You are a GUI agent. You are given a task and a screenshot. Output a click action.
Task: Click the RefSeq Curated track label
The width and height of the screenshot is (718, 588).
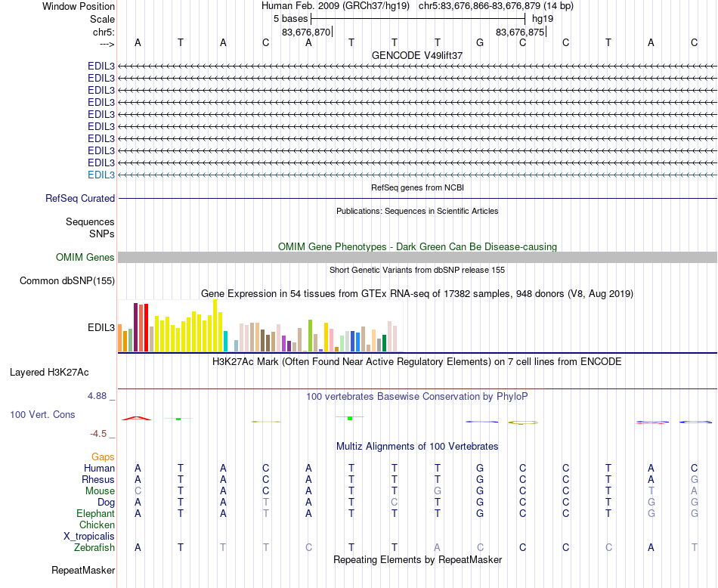(x=80, y=198)
